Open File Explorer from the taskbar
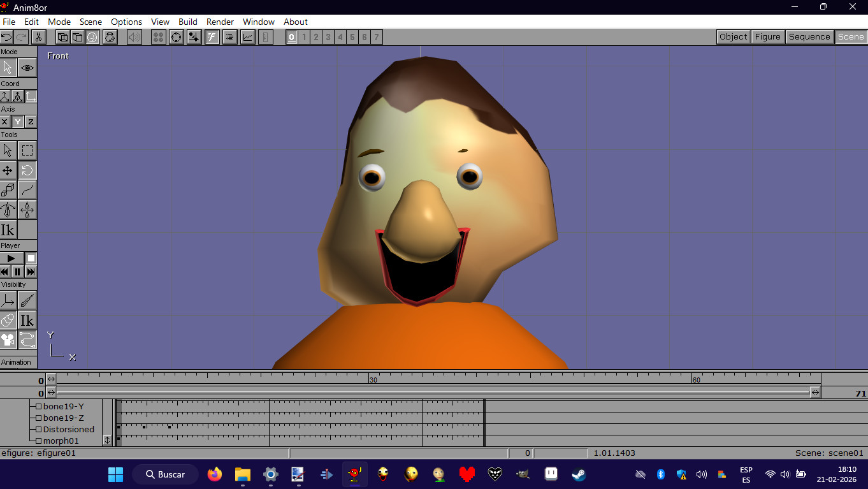The height and width of the screenshot is (489, 868). (x=243, y=474)
